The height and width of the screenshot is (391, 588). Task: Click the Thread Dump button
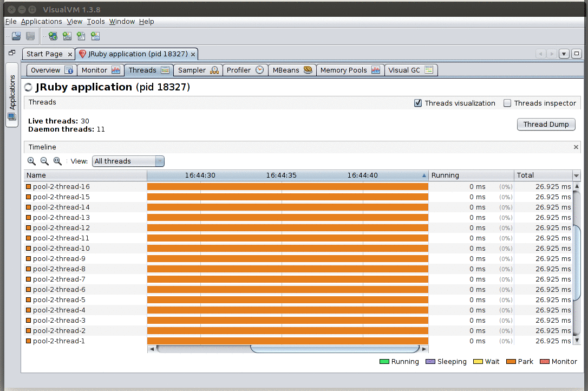point(546,124)
